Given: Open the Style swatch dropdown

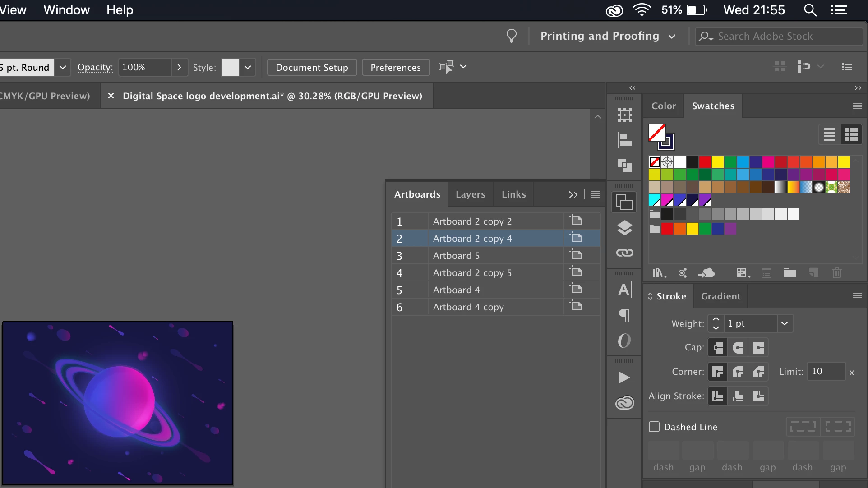Looking at the screenshot, I should [x=248, y=67].
